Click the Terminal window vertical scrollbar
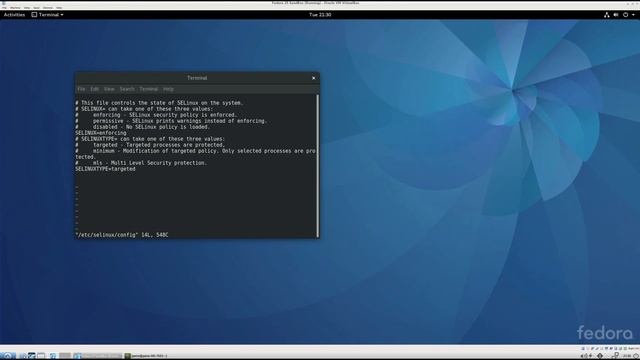The width and height of the screenshot is (640, 360). click(x=318, y=166)
